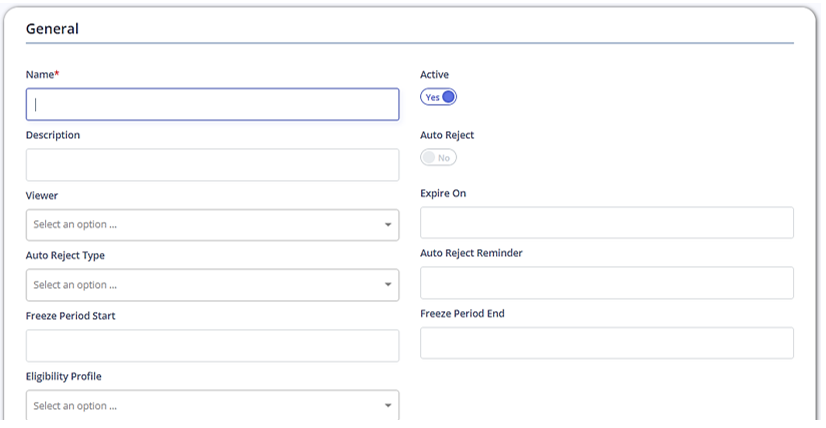The image size is (826, 428).
Task: Click the Auto Reject Reminder field
Action: click(607, 283)
